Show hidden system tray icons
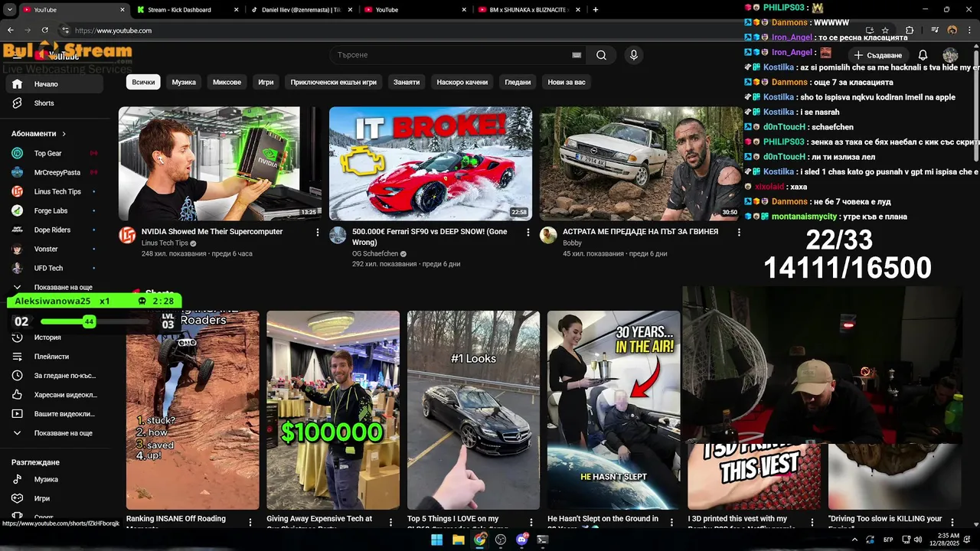 point(854,540)
